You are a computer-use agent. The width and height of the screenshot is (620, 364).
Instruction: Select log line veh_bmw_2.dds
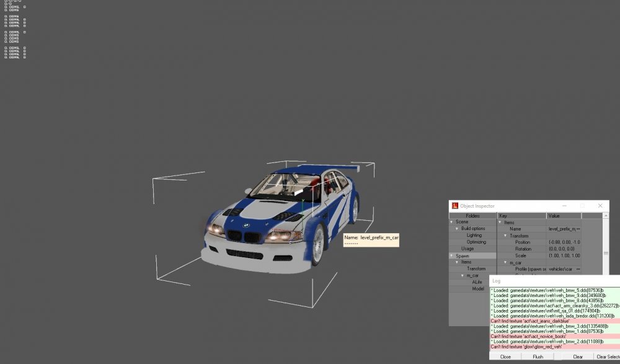pos(555,342)
